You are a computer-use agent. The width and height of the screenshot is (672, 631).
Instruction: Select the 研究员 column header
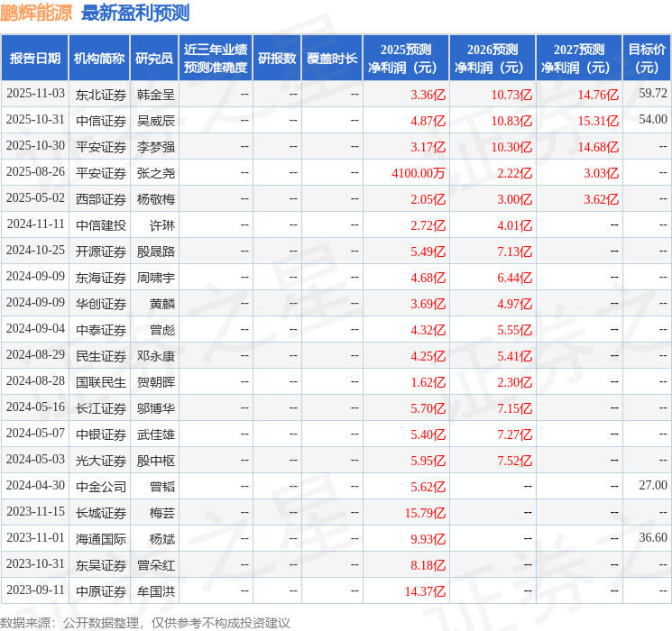[x=154, y=59]
